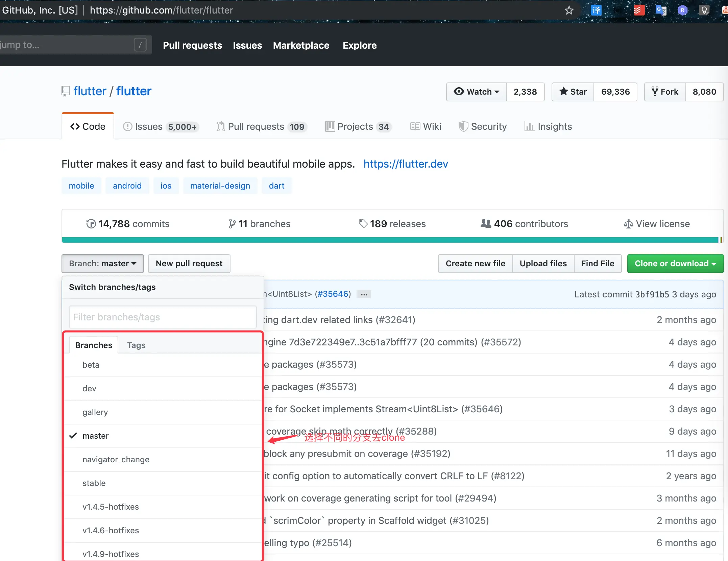The width and height of the screenshot is (728, 561).
Task: Click the ellipsis commit message expander
Action: [x=364, y=294]
